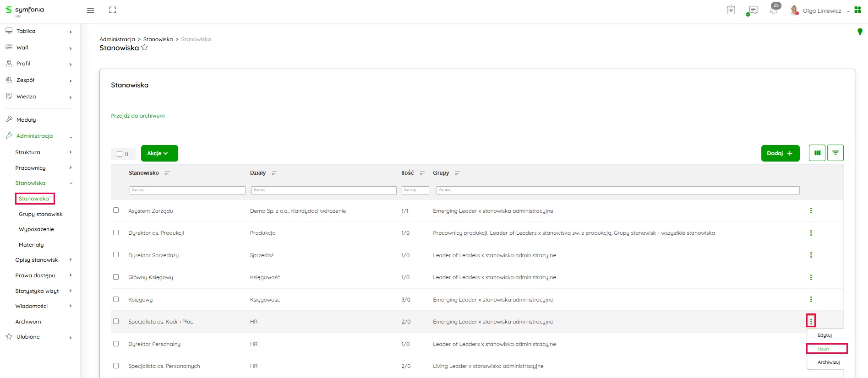The image size is (868, 378).
Task: Check the Dyrektor Personalny row checkbox
Action: [116, 344]
